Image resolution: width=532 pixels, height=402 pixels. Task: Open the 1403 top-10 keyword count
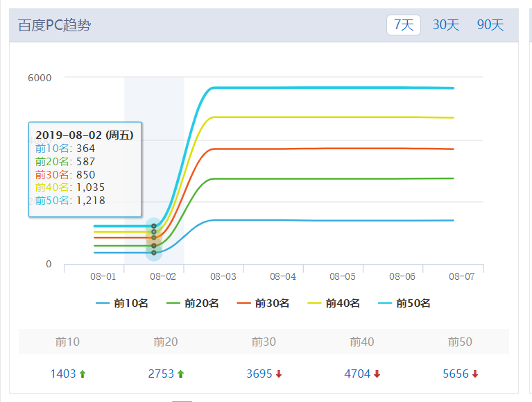click(x=63, y=374)
